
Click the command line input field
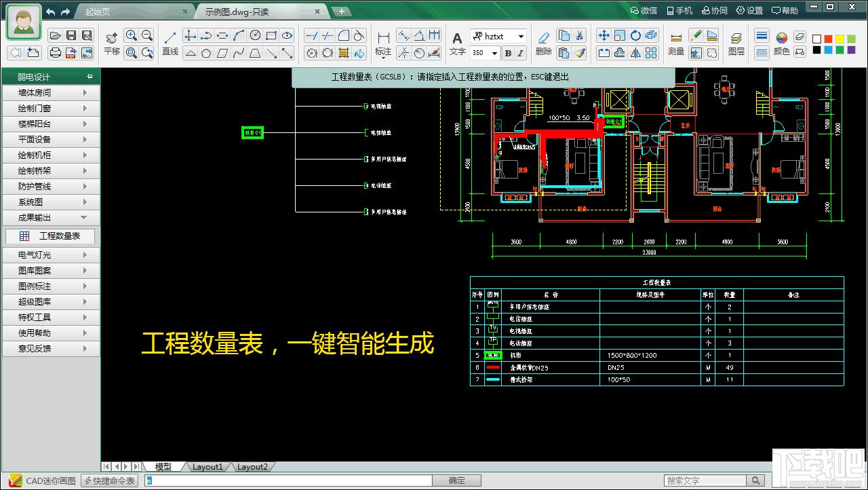point(289,480)
